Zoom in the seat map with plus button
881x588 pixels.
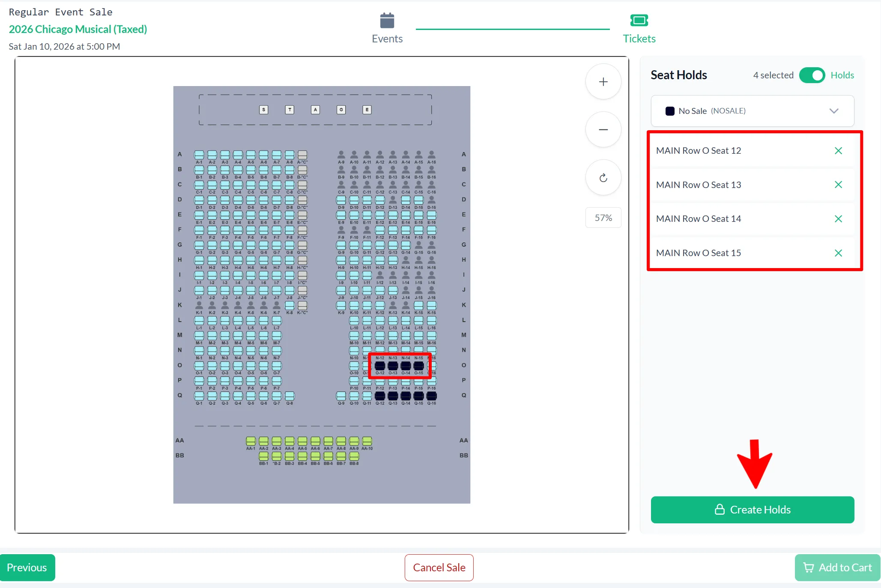tap(603, 81)
